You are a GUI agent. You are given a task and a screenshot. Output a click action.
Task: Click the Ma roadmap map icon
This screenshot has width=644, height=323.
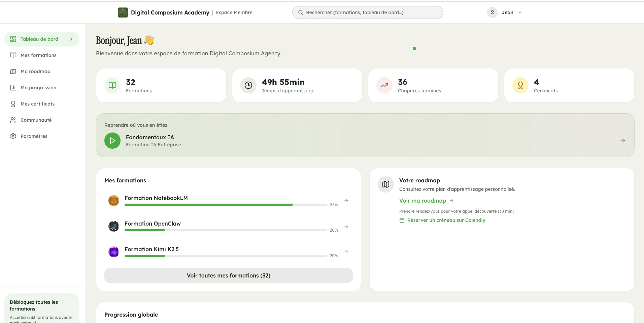pyautogui.click(x=13, y=71)
